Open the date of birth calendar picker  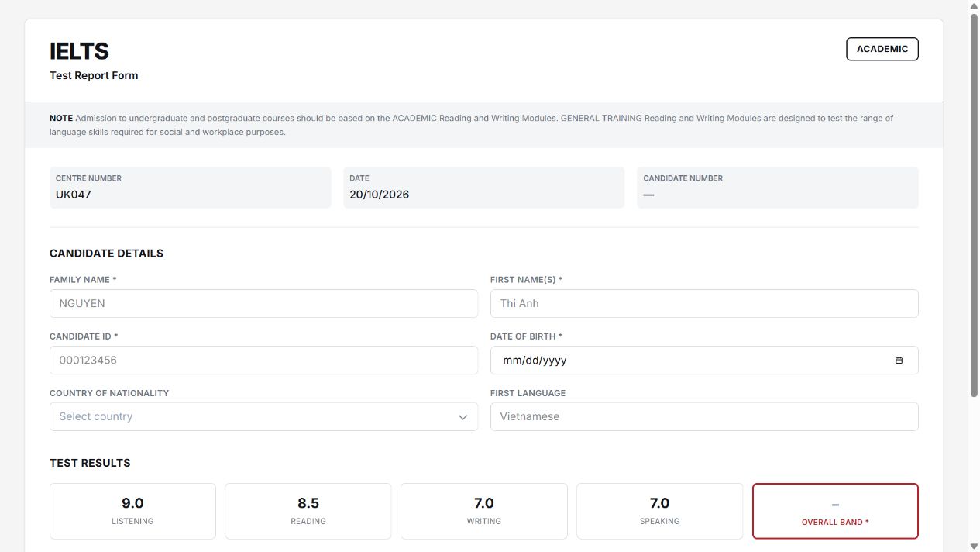click(899, 361)
